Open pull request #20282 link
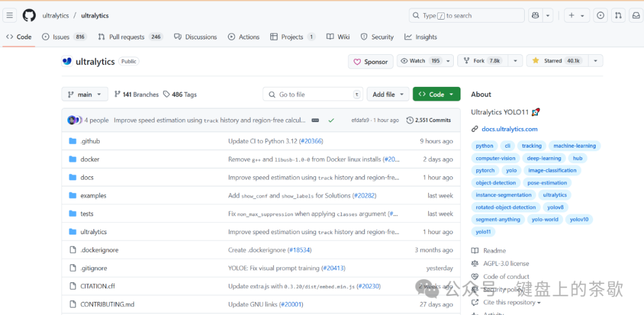 pos(364,196)
